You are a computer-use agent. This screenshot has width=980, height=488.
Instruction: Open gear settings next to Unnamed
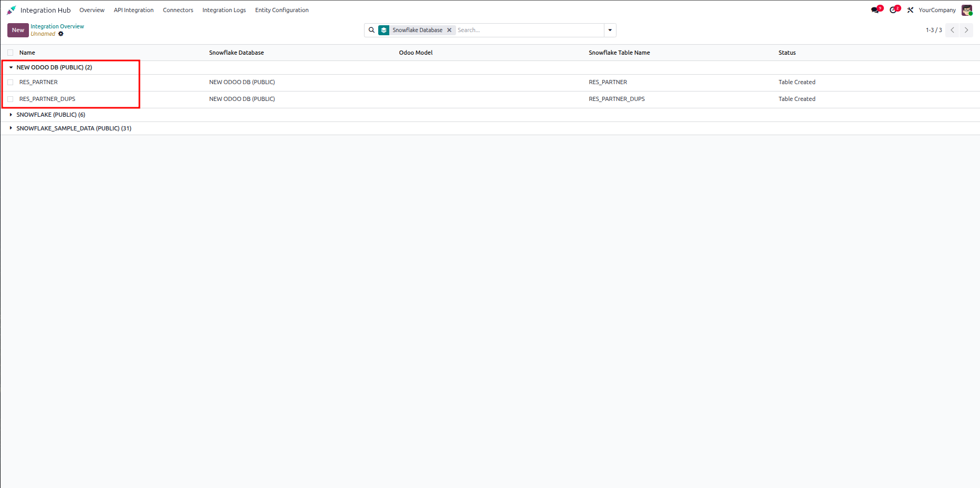[x=60, y=34]
